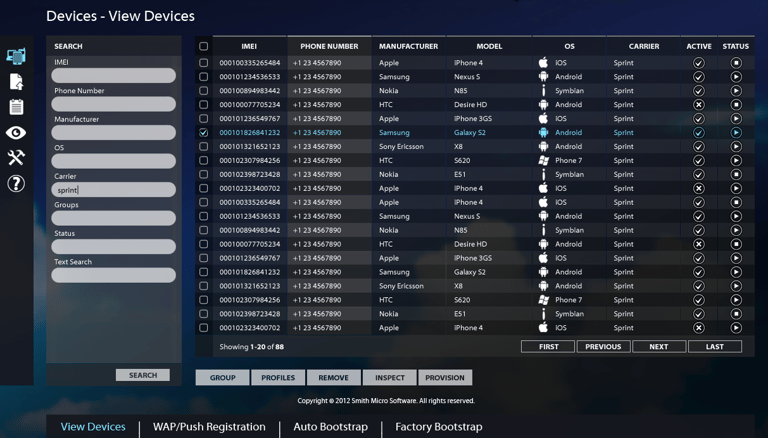The height and width of the screenshot is (438, 768).
Task: Click the document upload sidebar icon
Action: tap(16, 82)
